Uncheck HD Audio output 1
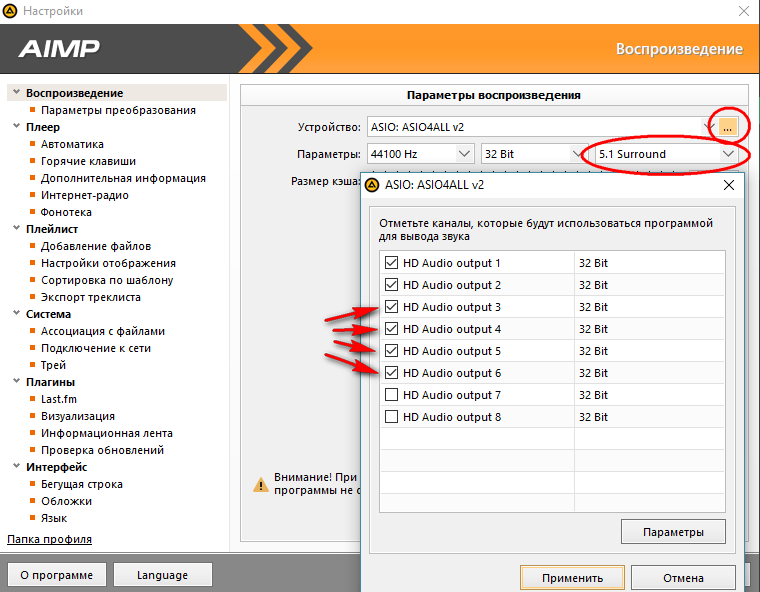This screenshot has width=760, height=592. pos(391,263)
